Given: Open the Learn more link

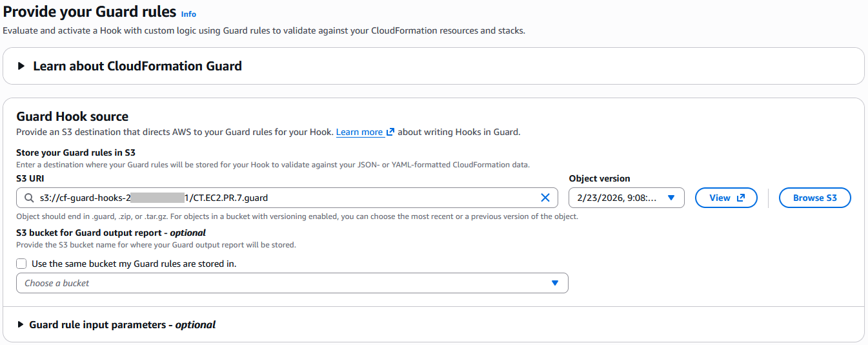Looking at the screenshot, I should coord(359,132).
